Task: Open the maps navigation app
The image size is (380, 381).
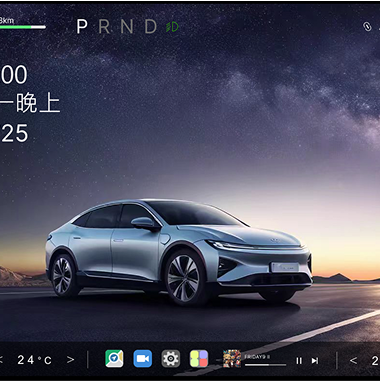Action: pos(114,359)
